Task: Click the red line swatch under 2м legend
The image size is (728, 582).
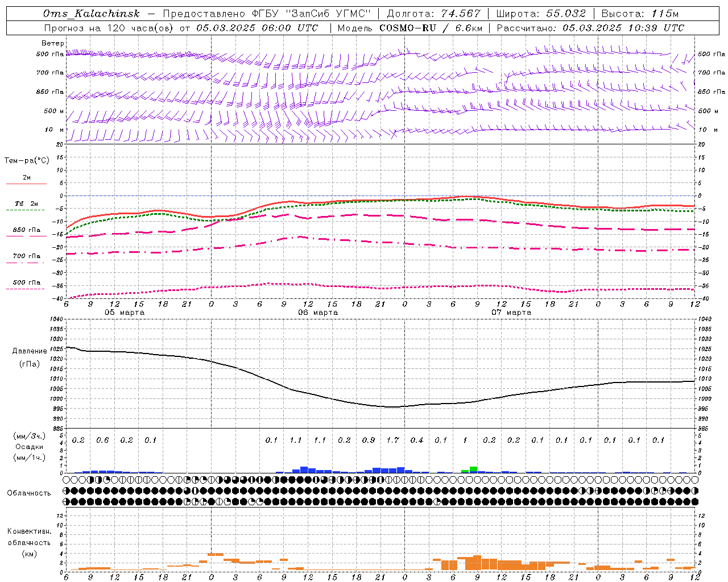Action: pos(27,184)
